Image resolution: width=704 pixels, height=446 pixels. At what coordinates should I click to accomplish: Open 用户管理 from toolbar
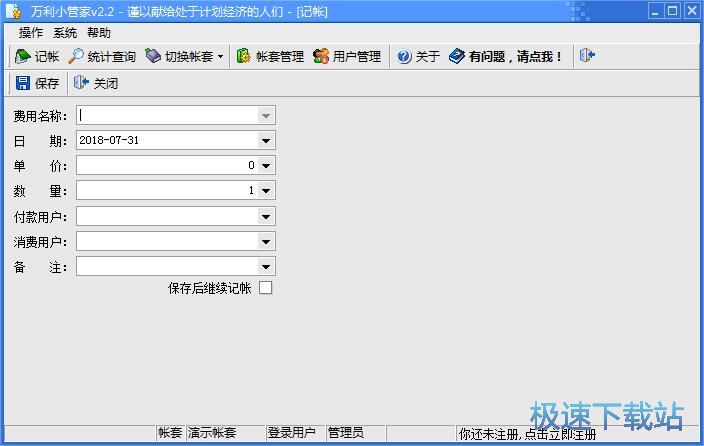[347, 56]
